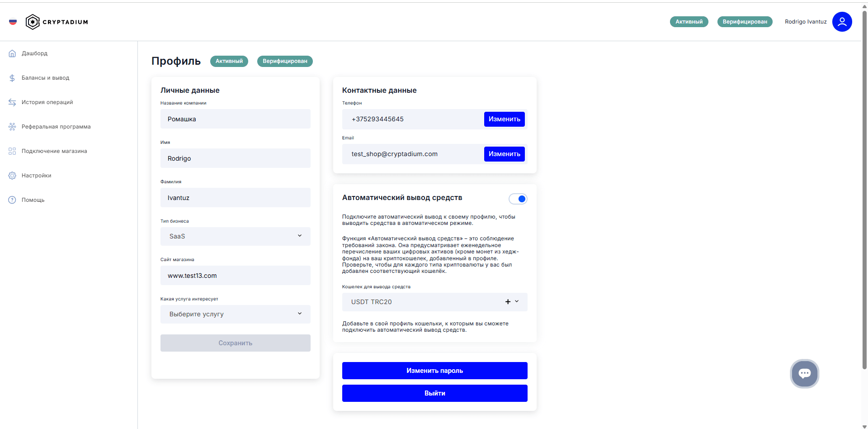Click the Изменить пароль button
This screenshot has height=429, width=868.
coord(434,371)
